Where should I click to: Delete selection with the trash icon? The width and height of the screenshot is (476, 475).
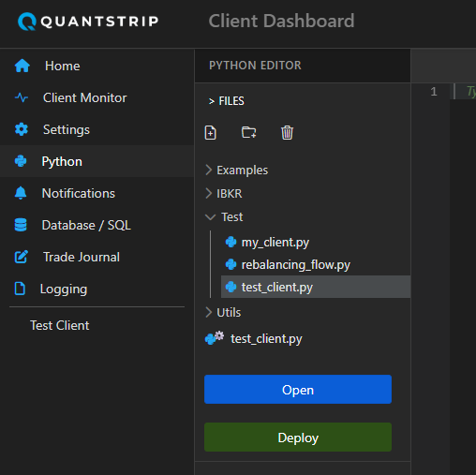[287, 132]
